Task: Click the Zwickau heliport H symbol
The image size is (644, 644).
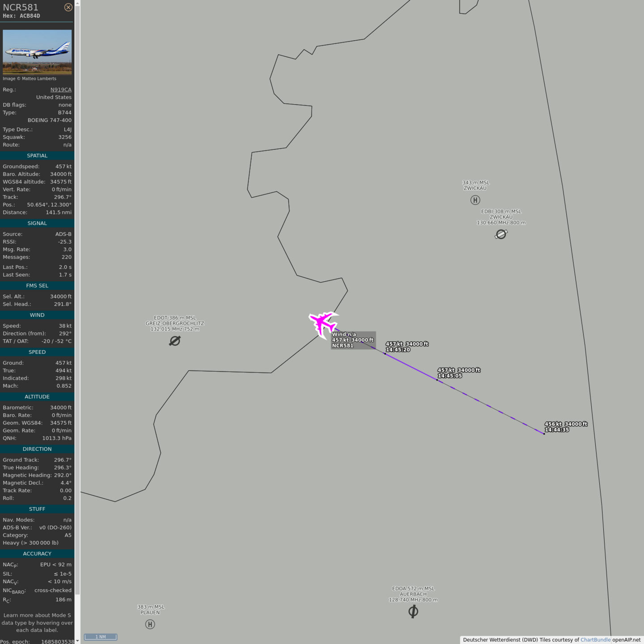Action: [x=475, y=200]
